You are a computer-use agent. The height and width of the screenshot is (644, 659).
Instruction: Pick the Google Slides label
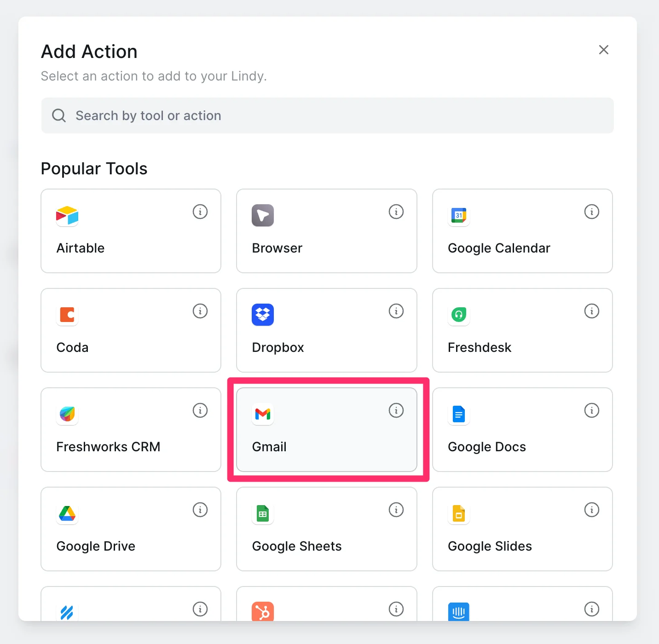(490, 546)
